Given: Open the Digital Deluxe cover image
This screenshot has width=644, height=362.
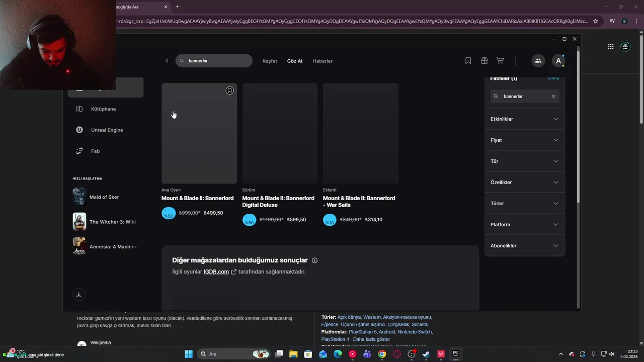Looking at the screenshot, I should [x=280, y=133].
